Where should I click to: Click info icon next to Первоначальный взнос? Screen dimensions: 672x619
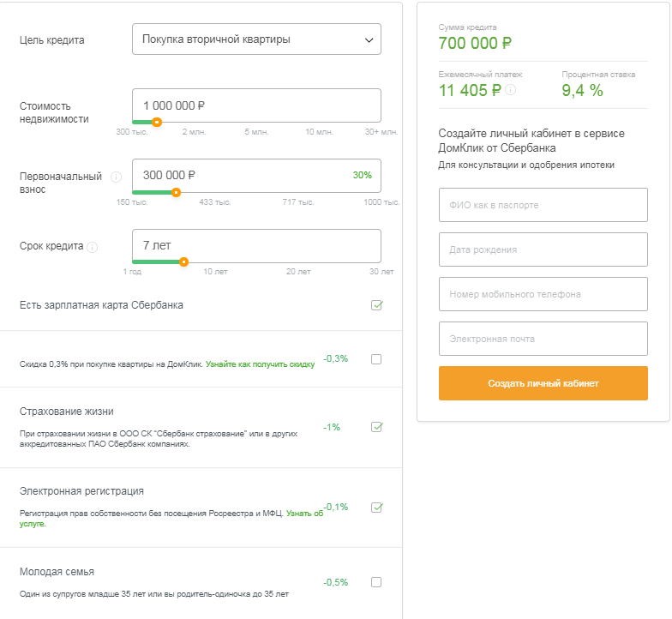point(116,177)
